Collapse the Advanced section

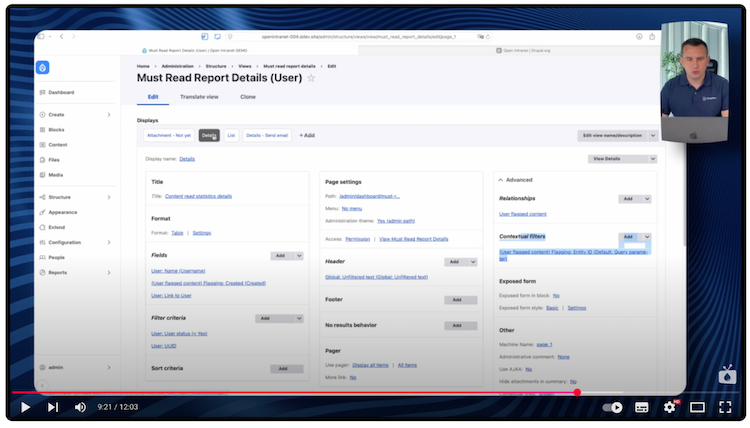(x=516, y=180)
